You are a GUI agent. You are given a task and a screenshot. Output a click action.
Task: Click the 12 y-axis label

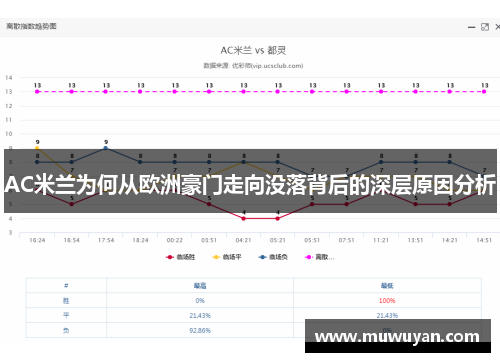coord(9,106)
